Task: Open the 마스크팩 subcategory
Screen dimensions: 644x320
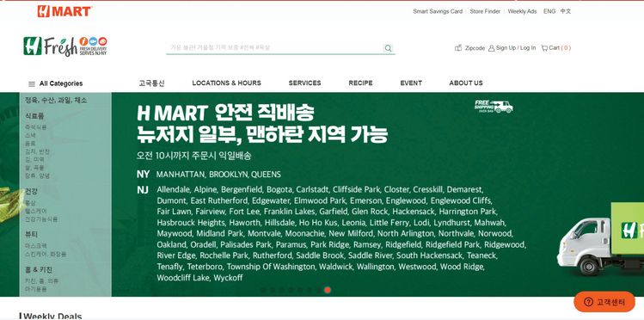Action: click(x=36, y=246)
